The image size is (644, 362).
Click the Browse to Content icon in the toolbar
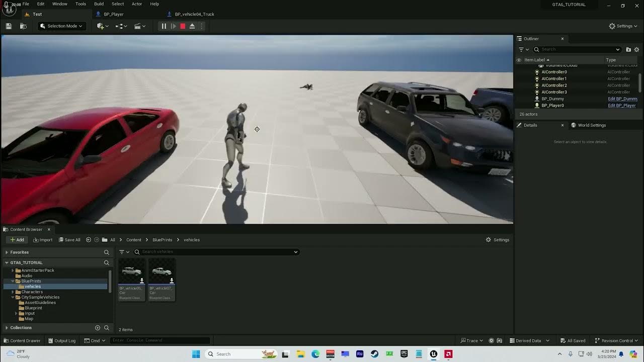23,26
